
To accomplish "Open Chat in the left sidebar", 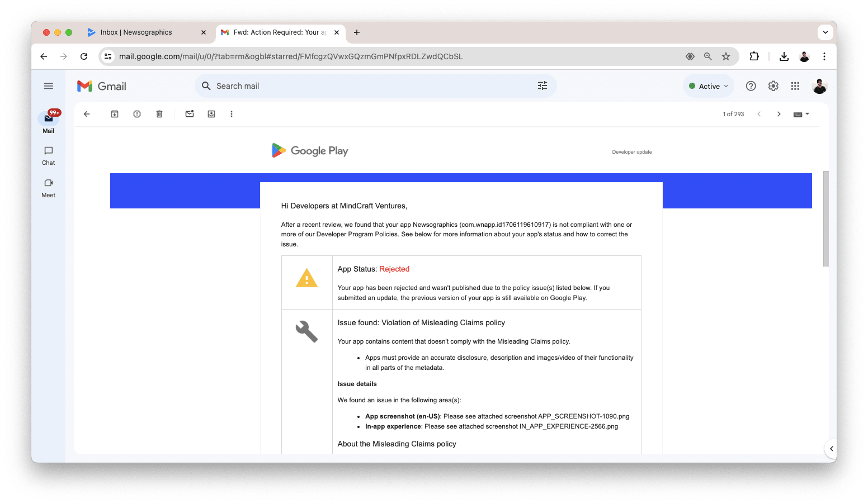I will (49, 155).
